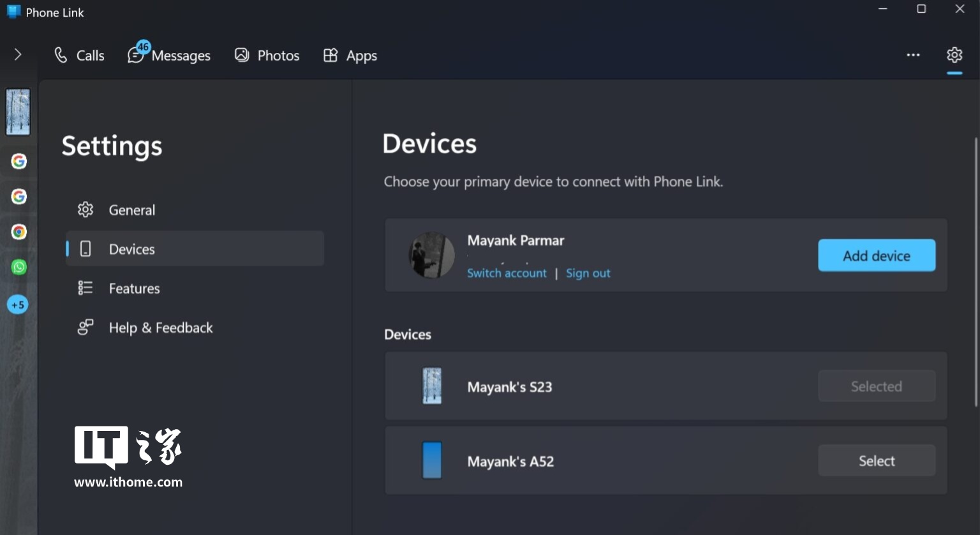The image size is (980, 535).
Task: Go to the Photos tab
Action: point(267,56)
